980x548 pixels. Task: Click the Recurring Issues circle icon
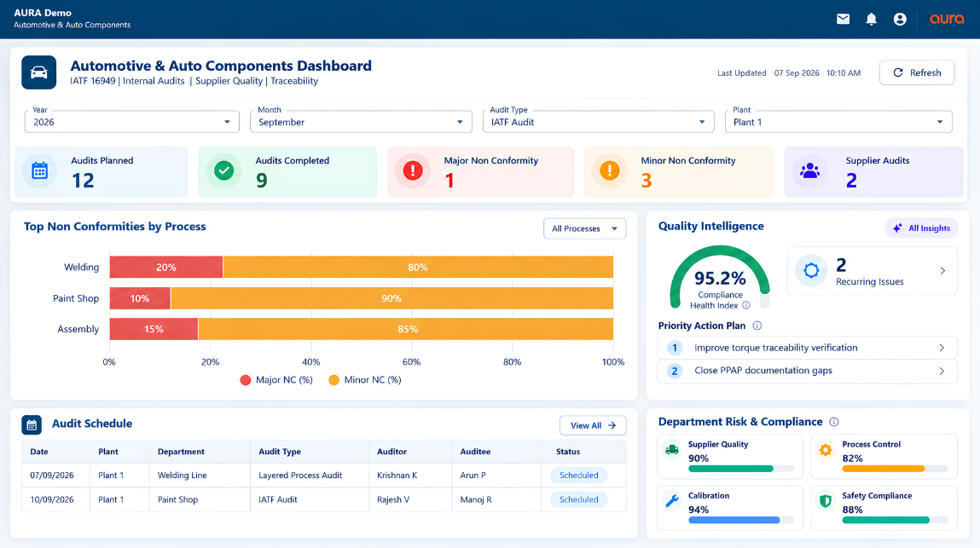(811, 270)
